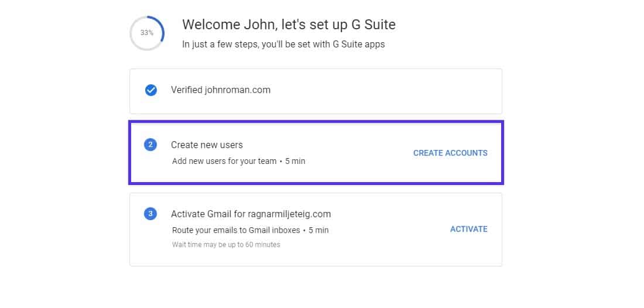Open the 'Create new users' step title
Viewport: 644px width, 308px height.
click(207, 145)
